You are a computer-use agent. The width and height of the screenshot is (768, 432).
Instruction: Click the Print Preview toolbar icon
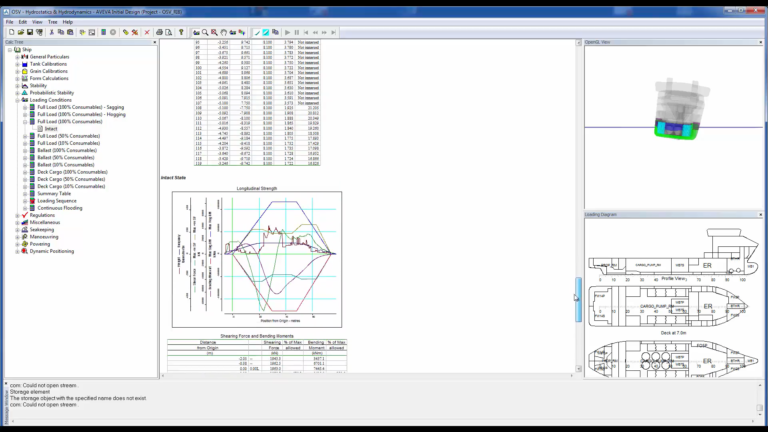[168, 32]
